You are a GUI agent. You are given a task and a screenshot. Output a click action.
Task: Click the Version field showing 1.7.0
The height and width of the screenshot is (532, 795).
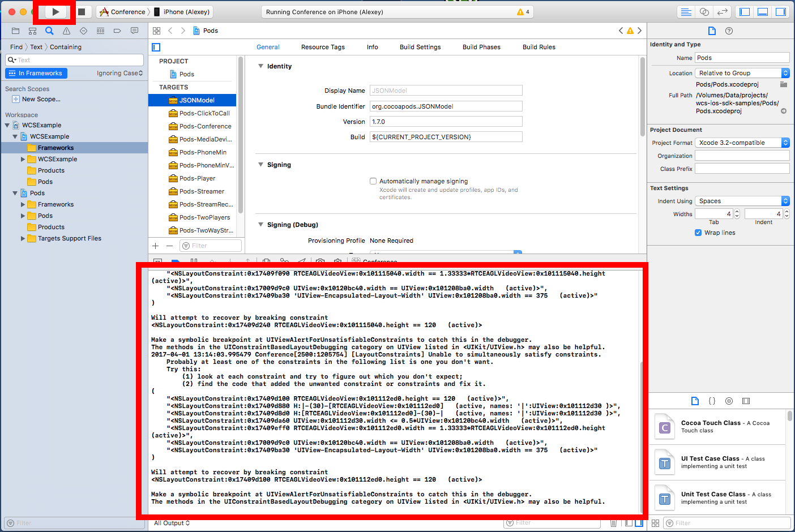pos(446,122)
